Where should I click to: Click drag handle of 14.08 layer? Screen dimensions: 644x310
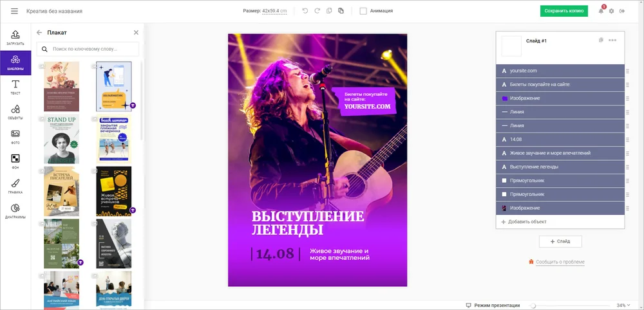[627, 140]
